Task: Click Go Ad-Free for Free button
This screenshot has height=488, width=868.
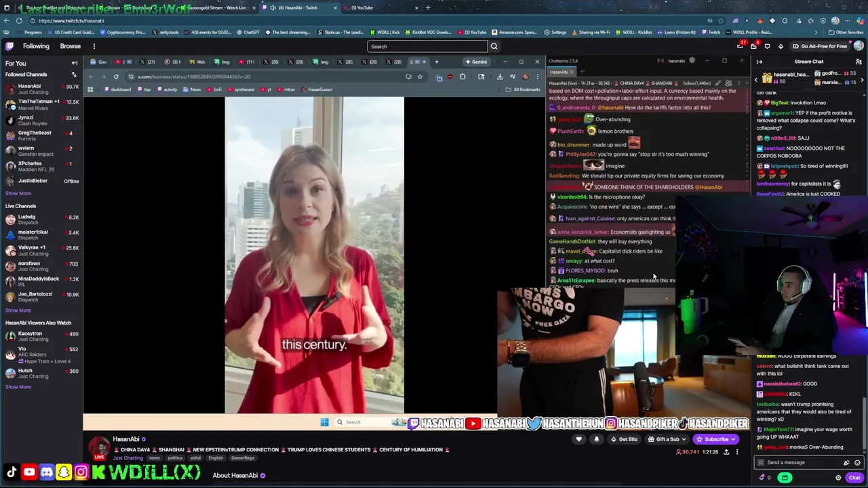Action: click(819, 46)
